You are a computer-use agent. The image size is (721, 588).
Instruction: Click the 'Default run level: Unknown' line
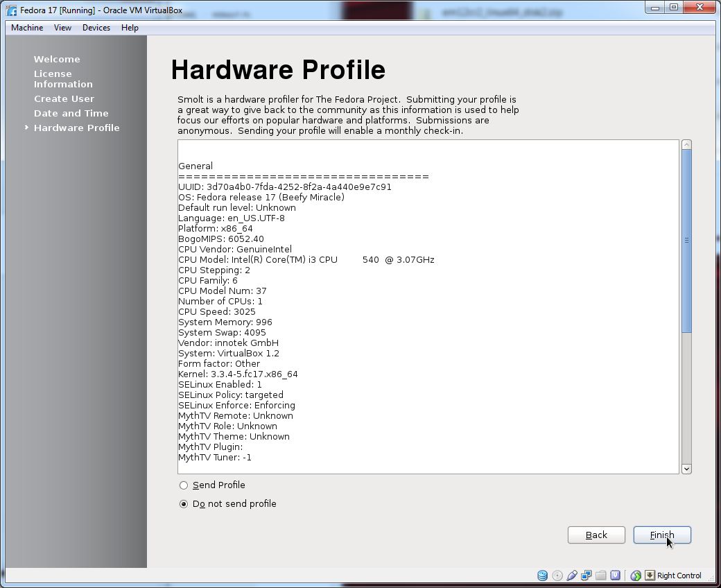click(237, 207)
